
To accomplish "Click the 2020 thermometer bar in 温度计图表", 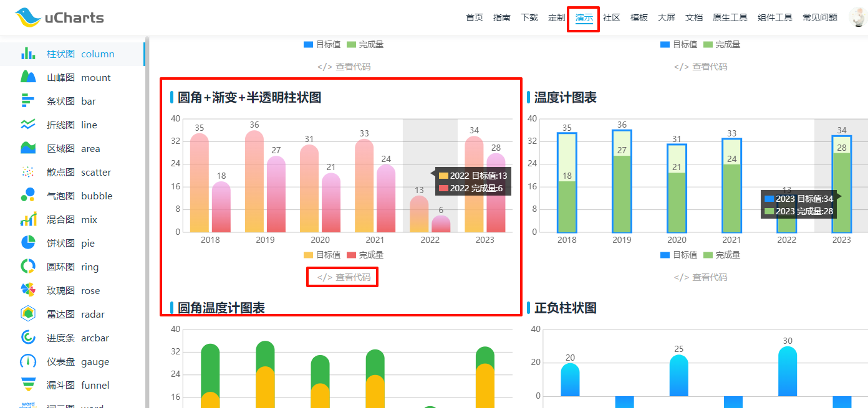I will tap(677, 188).
